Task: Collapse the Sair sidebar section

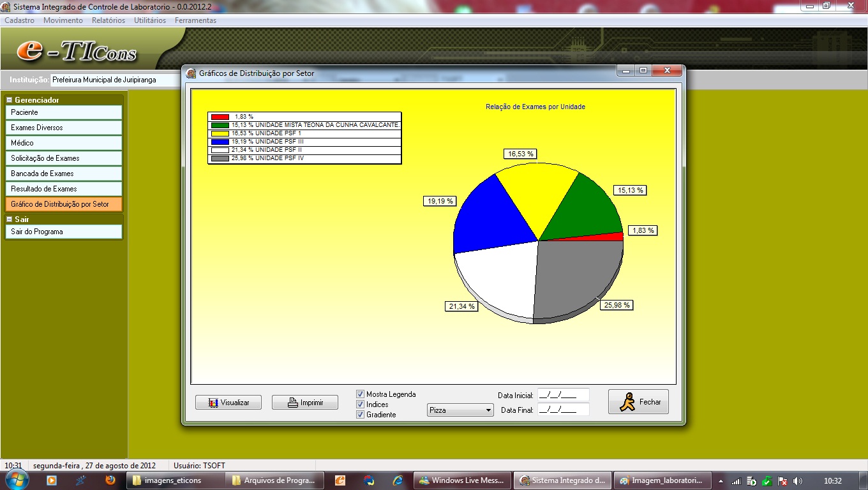Action: [x=9, y=219]
